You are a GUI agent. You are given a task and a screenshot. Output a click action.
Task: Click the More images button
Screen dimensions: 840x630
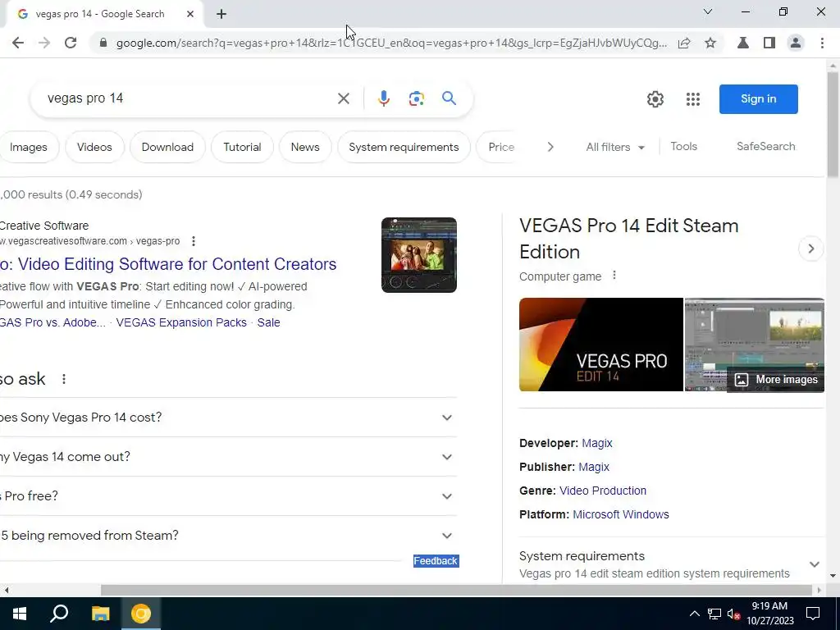(776, 380)
